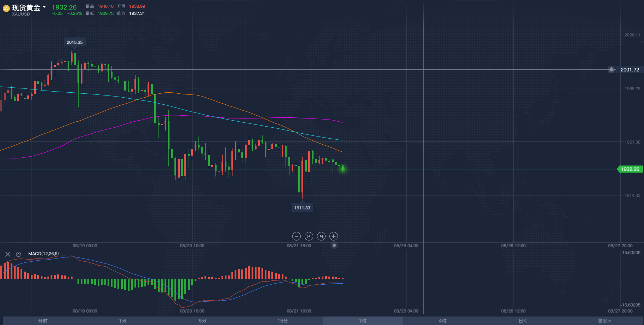Jump to the earliest candles on the chart
The height and width of the screenshot is (325, 644).
[x=309, y=236]
